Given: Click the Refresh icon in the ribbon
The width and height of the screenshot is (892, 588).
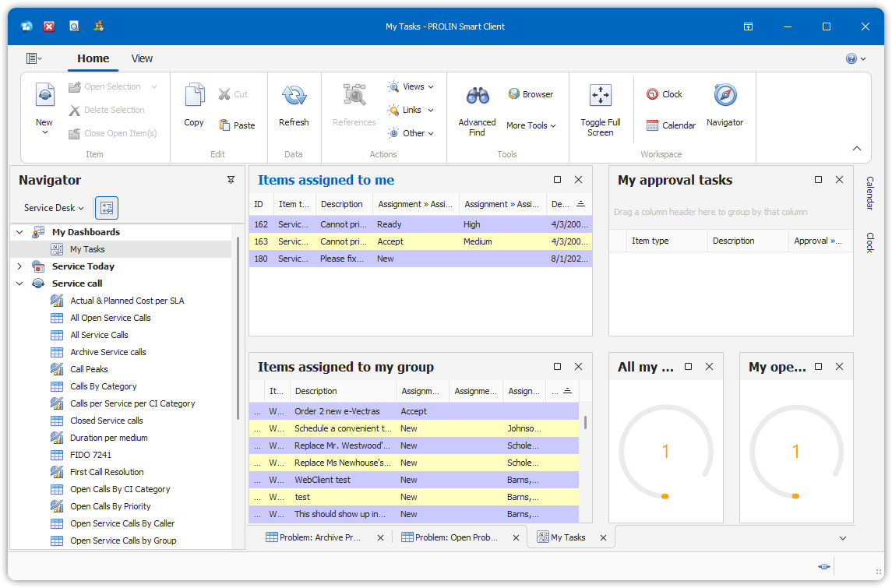Looking at the screenshot, I should click(294, 96).
